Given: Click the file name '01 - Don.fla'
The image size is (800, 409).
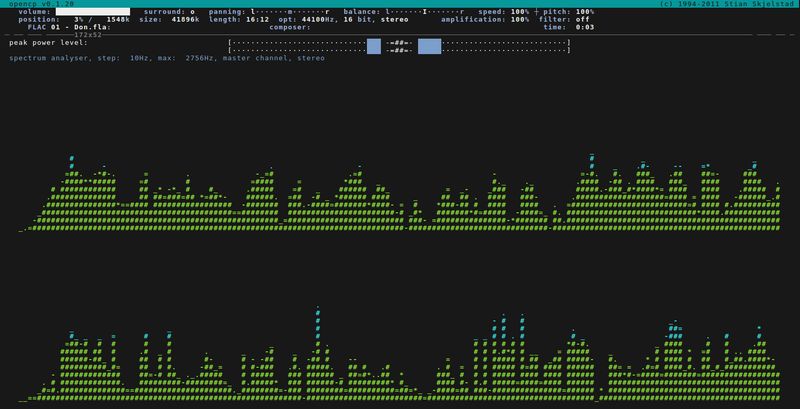Looking at the screenshot, I should [x=81, y=28].
